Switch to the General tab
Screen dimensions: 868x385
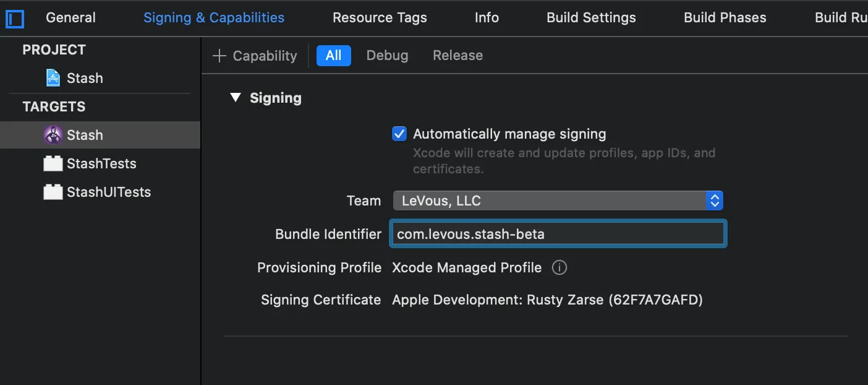[70, 17]
